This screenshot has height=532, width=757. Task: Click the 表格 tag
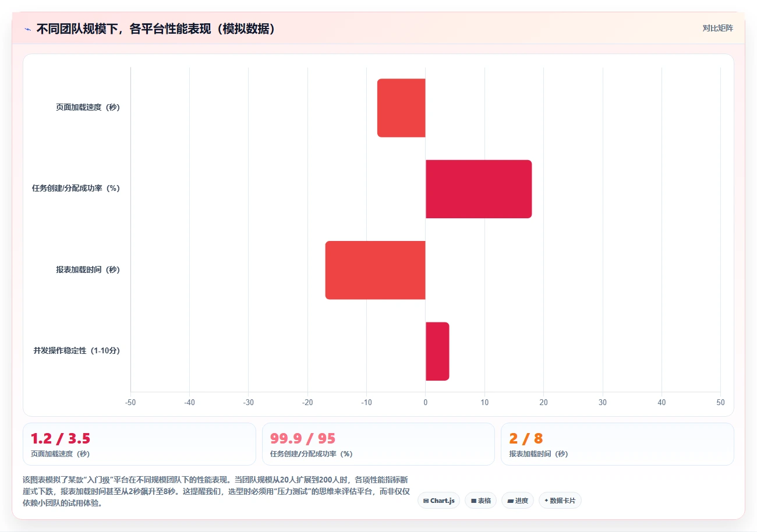(480, 501)
